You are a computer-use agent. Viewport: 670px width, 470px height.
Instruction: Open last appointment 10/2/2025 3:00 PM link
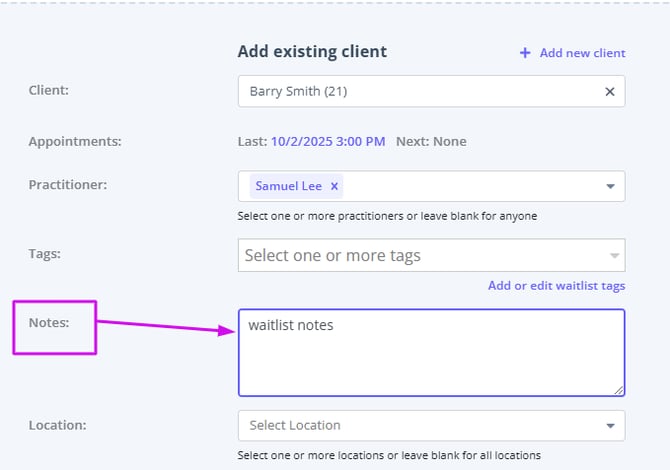(328, 141)
